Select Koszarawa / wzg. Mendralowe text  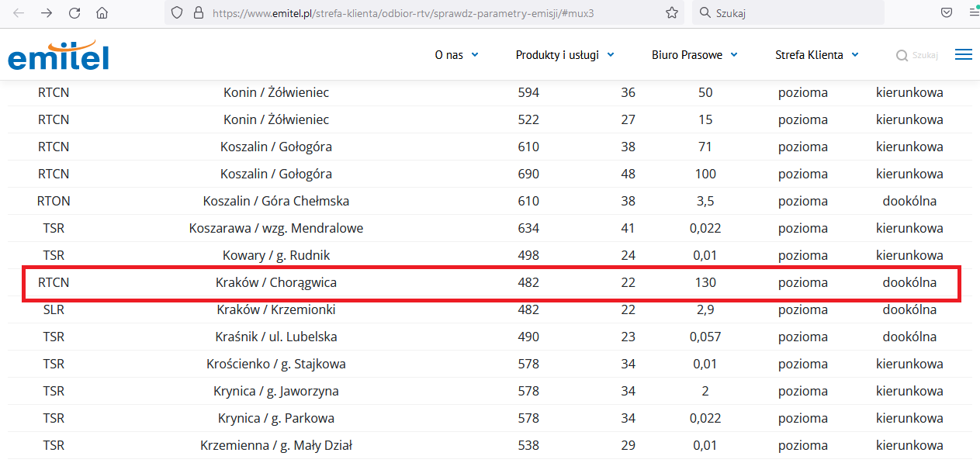[x=276, y=229]
